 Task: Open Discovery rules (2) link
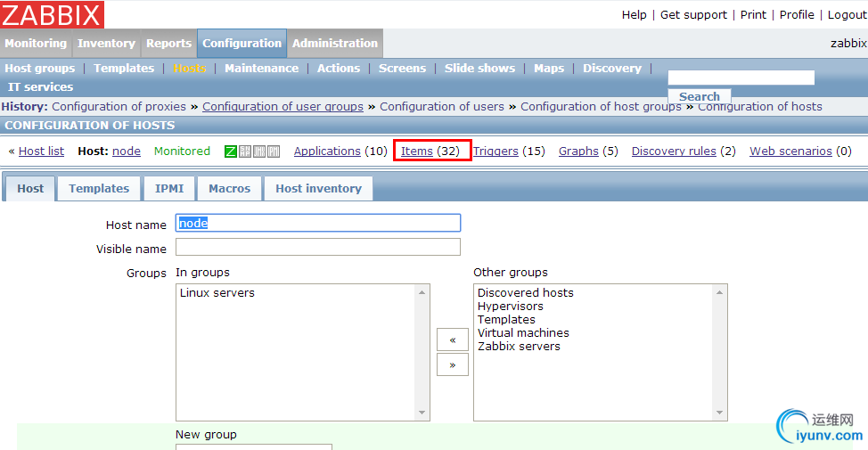click(674, 151)
